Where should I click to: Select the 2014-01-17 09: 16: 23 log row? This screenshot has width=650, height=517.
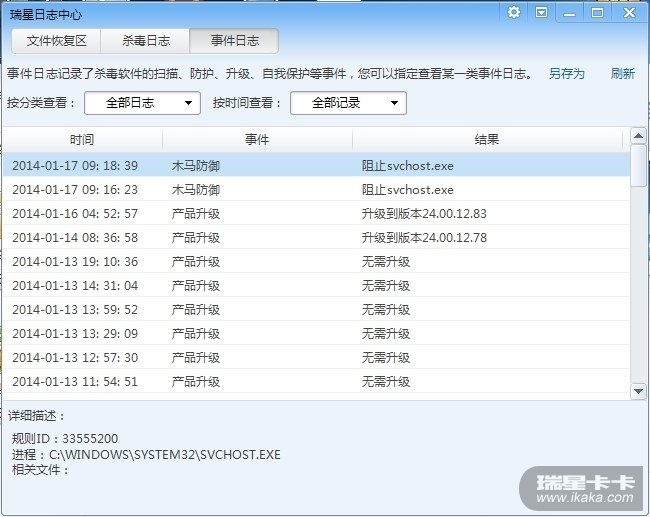(x=317, y=189)
